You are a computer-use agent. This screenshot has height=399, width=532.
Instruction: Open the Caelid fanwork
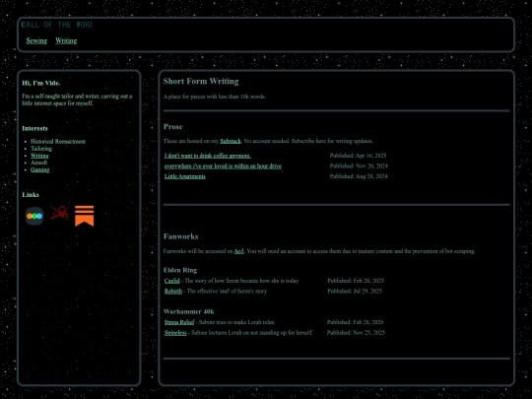172,281
